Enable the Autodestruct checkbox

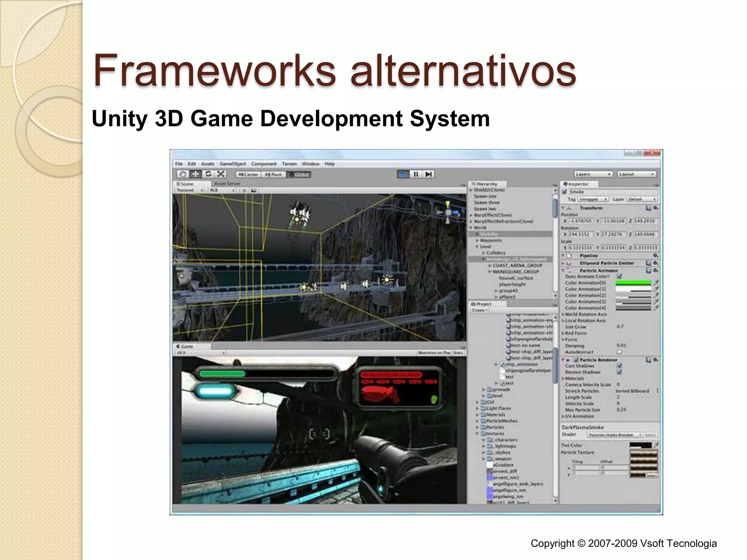[x=619, y=352]
